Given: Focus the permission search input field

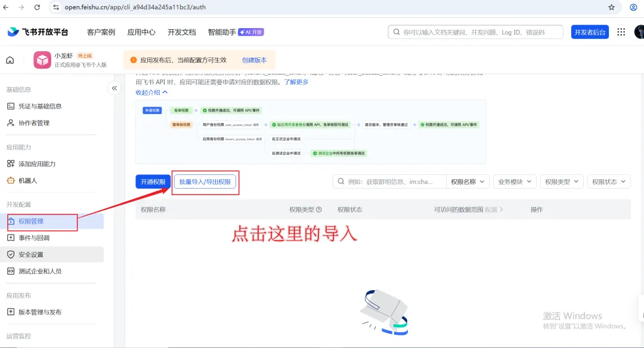Looking at the screenshot, I should (389, 181).
